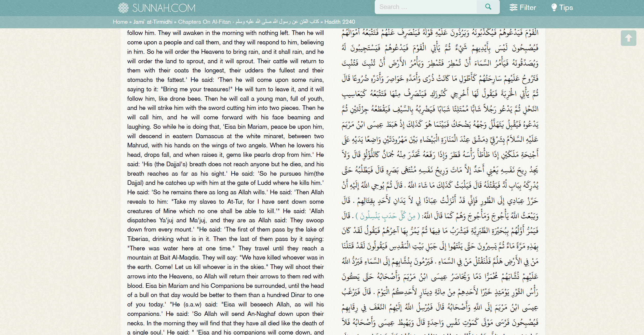The width and height of the screenshot is (644, 335).
Task: Click 'Bait Al-Maqdis' in the English text
Action: coord(179,257)
